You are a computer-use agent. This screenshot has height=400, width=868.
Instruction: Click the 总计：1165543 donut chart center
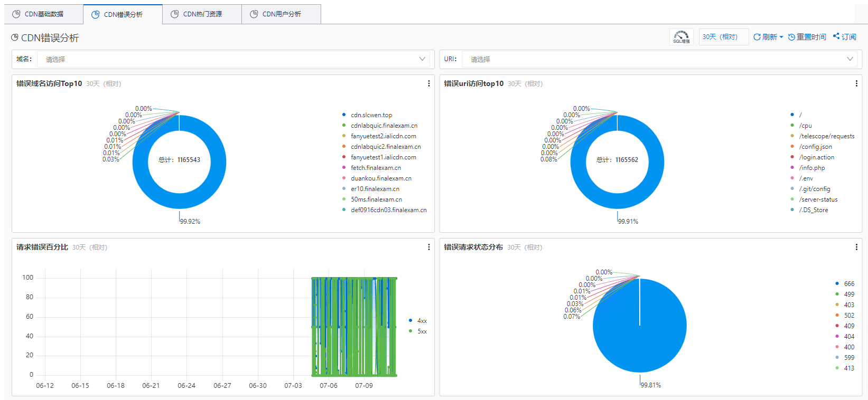point(180,160)
